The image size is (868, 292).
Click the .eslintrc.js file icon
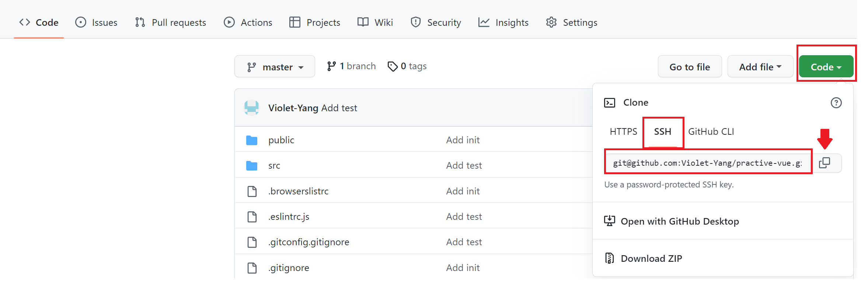coord(252,217)
